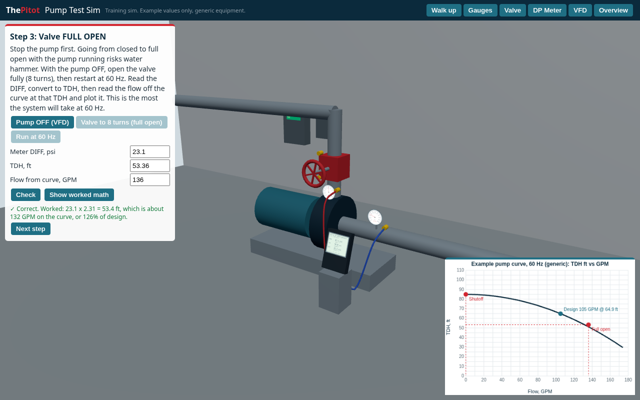
Task: Jump to the Valve camera view
Action: (512, 10)
